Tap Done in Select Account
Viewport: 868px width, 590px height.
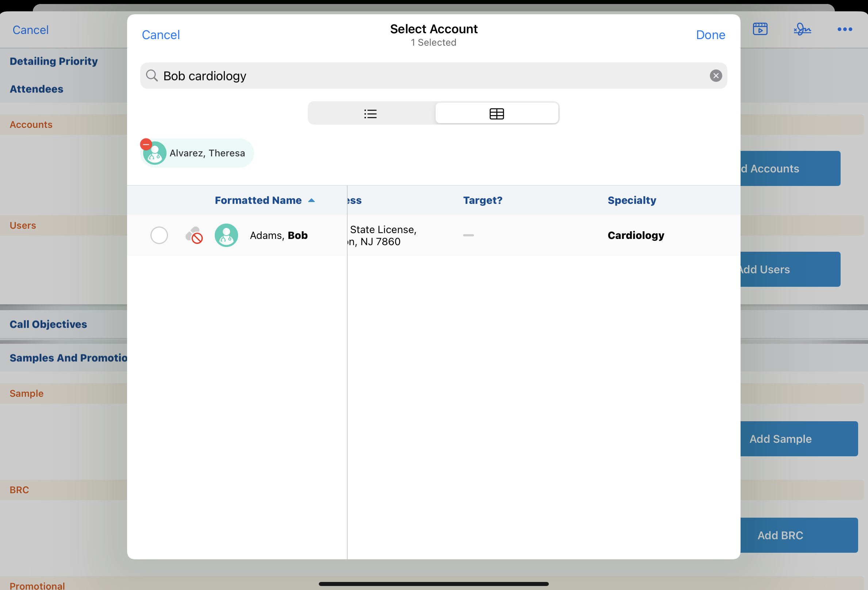[710, 35]
